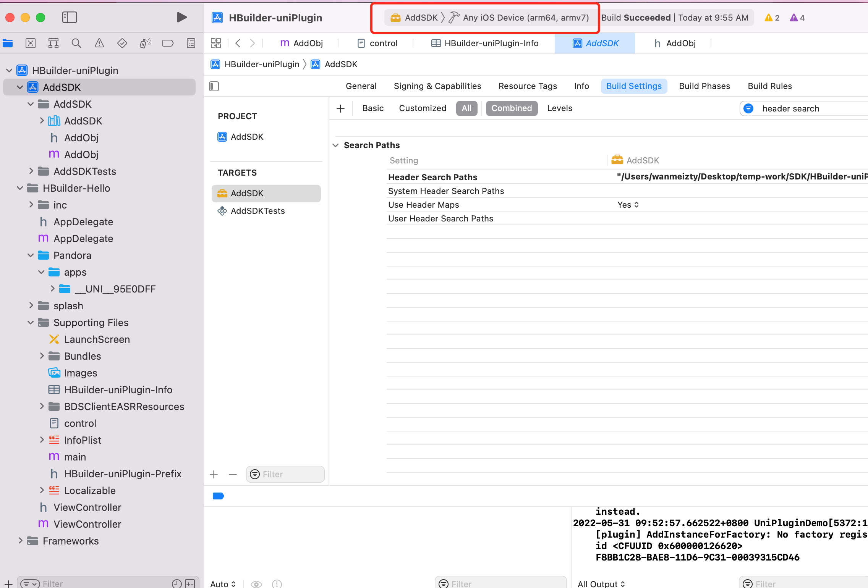Open the General tab
This screenshot has width=868, height=588.
[x=361, y=86]
